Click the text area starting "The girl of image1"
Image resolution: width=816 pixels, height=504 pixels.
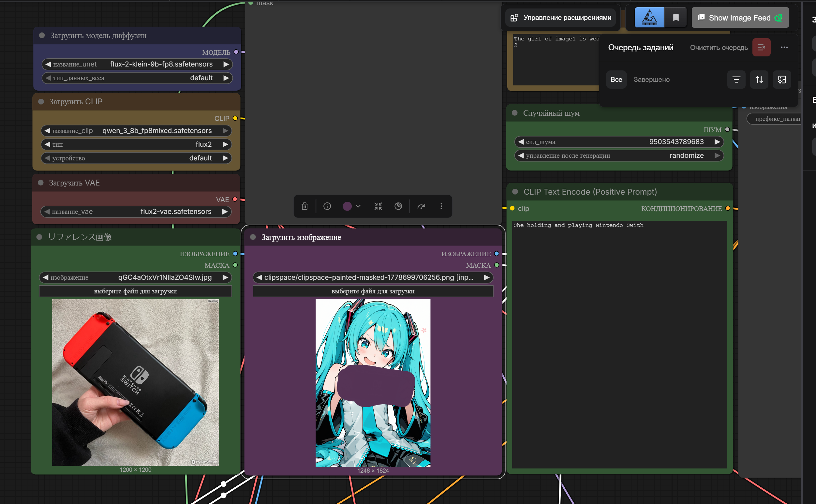tap(556, 59)
